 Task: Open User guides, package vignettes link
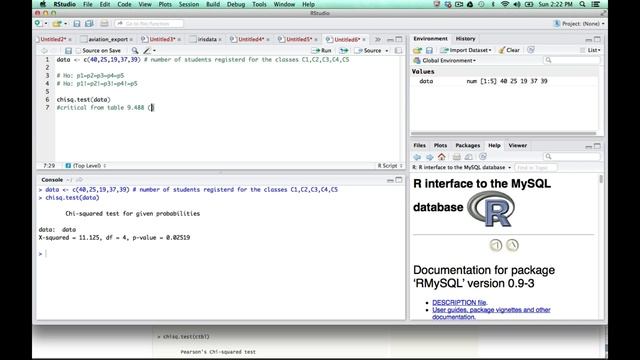point(491,313)
